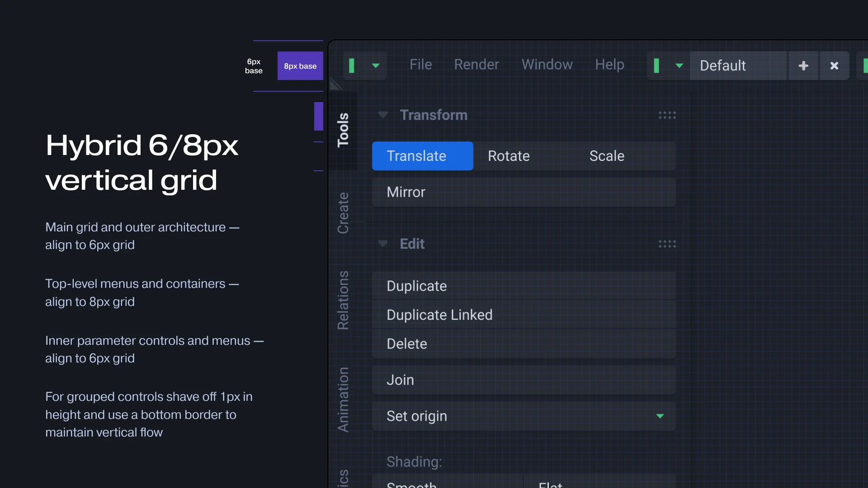Click the green editor-type icon at top left
868x488 pixels.
[x=352, y=66]
